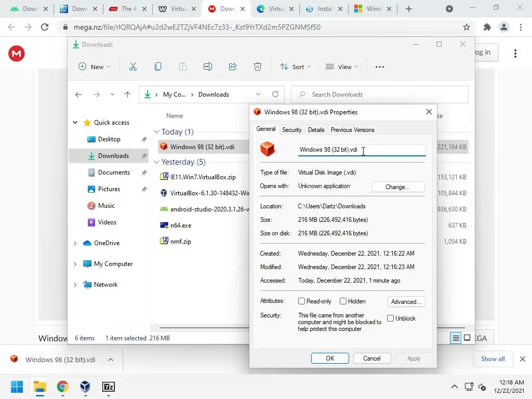Open the New dropdown in Explorer
This screenshot has height=399, width=532.
[95, 67]
